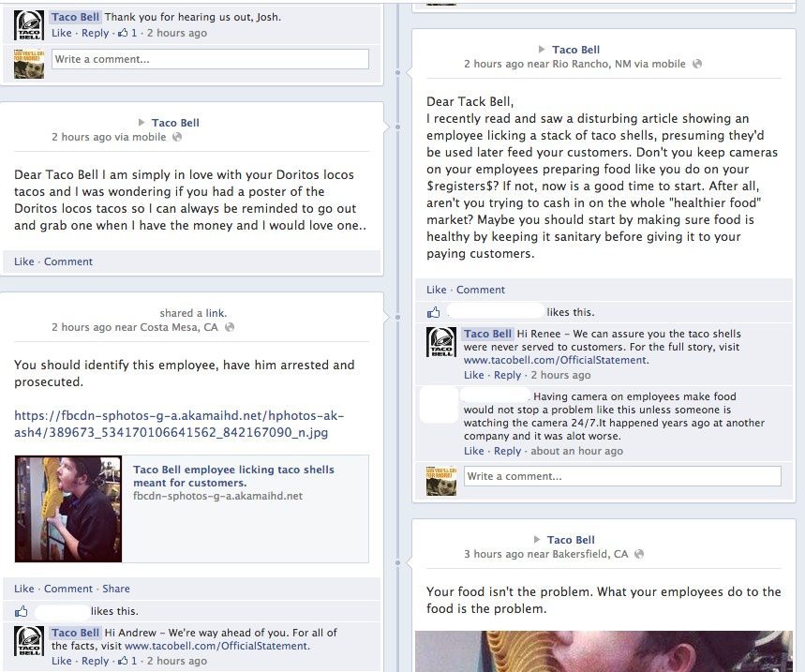Click arrow before Taco Bell in Doritos post
The height and width of the screenshot is (672, 805).
(142, 122)
